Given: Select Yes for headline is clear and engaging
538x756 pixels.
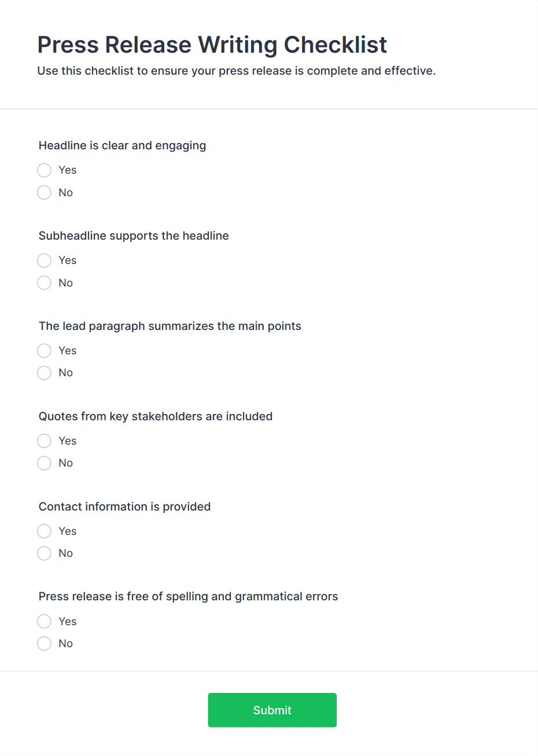Looking at the screenshot, I should coord(45,170).
